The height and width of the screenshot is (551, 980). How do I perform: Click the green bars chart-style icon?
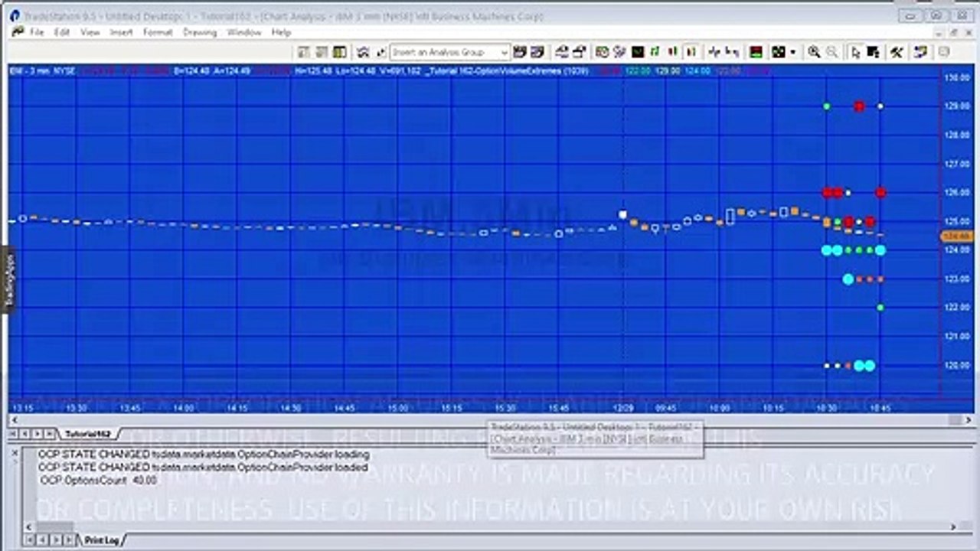click(655, 52)
